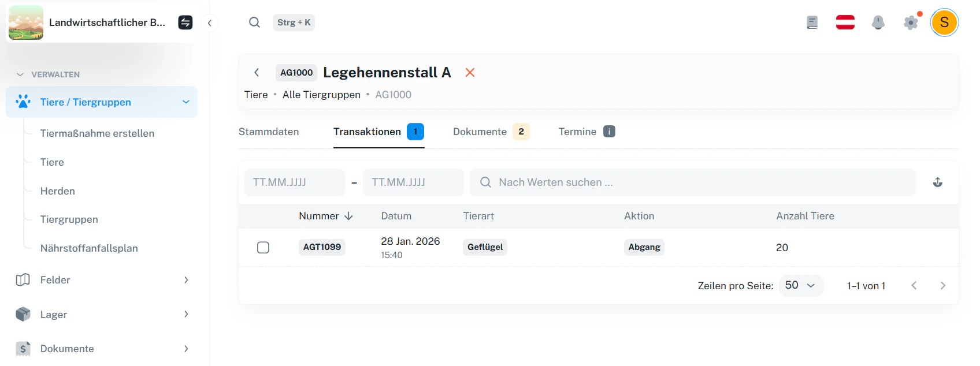Select the Tiere / Tiergruppen paw icon
The image size is (980, 366).
coord(22,102)
